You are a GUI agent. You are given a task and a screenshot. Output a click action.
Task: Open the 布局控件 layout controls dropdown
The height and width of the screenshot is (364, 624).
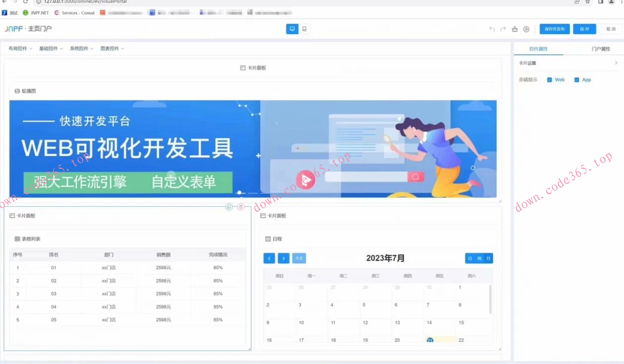pyautogui.click(x=20, y=48)
